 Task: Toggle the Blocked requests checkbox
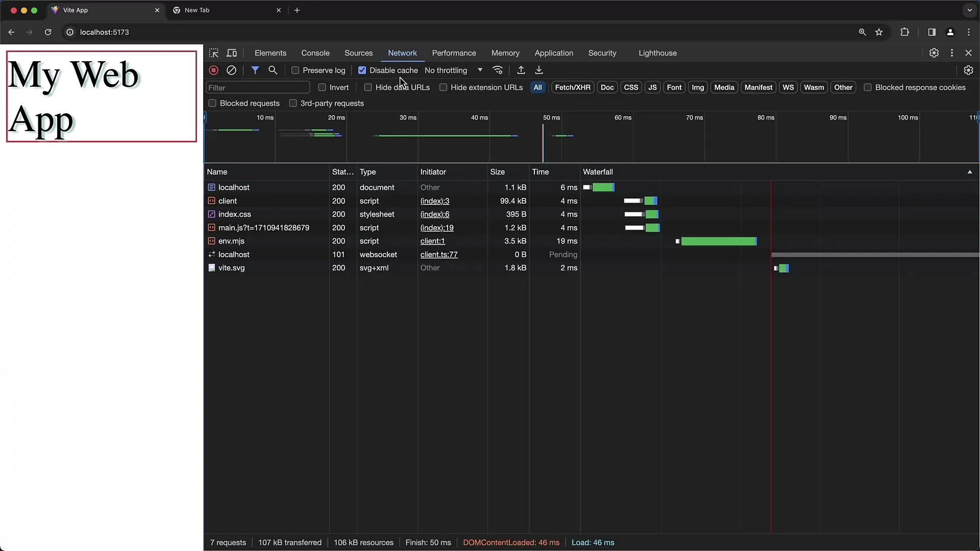coord(213,103)
